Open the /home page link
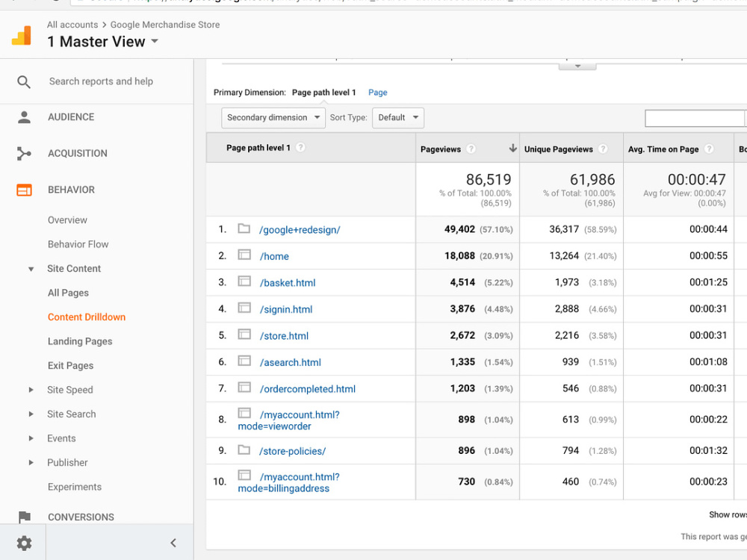 (x=274, y=256)
